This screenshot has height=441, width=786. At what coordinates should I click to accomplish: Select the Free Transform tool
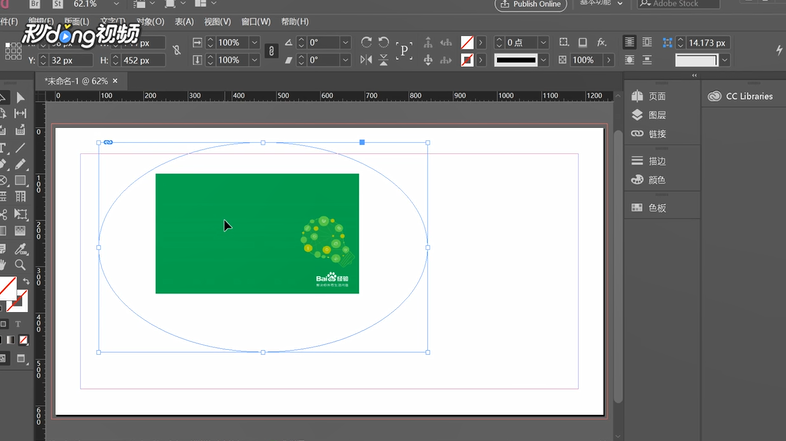pos(21,214)
